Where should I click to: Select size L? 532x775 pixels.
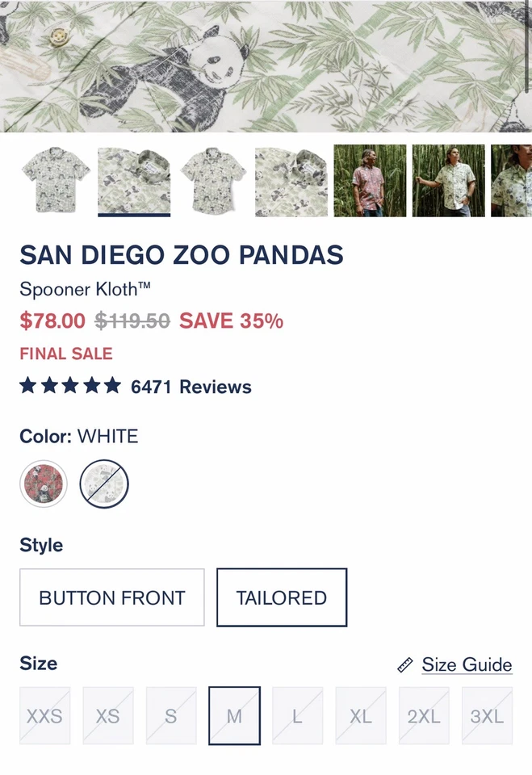click(x=297, y=716)
